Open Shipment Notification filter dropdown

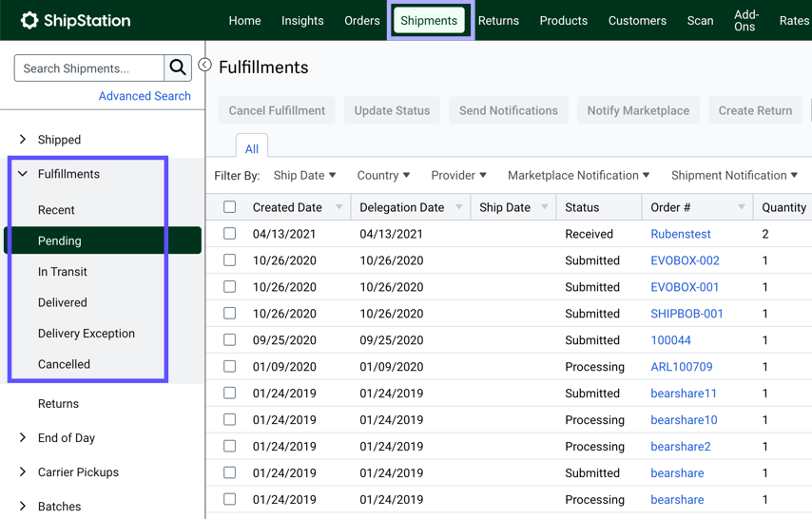(734, 176)
